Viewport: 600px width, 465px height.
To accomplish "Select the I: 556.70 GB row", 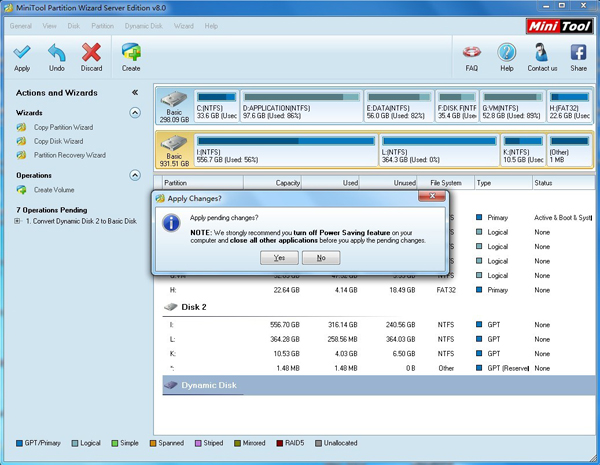I will [379, 325].
